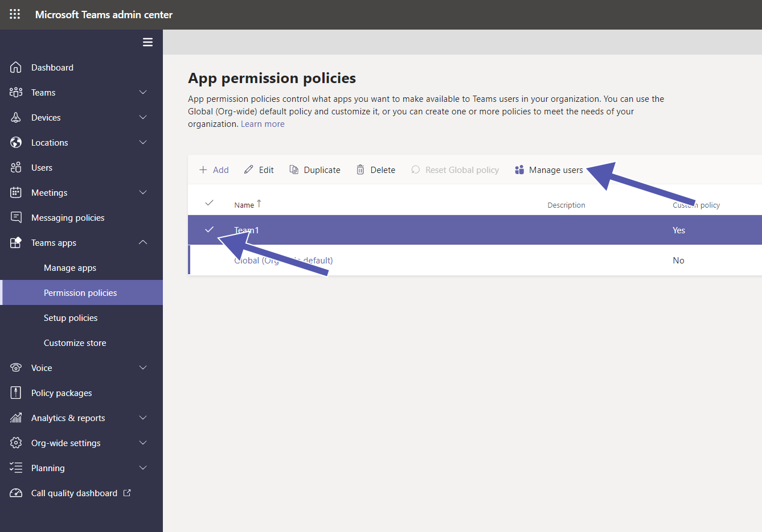Toggle the select-all checkmark in table header

coord(209,203)
